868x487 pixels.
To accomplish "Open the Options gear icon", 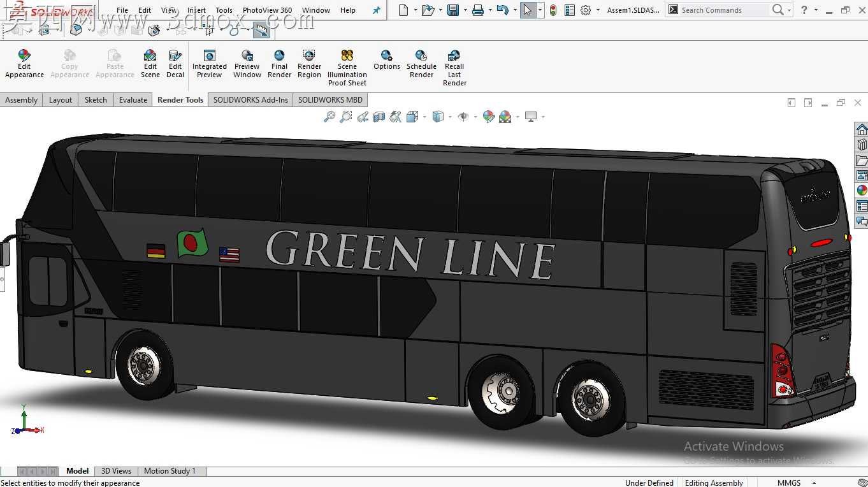I will [x=586, y=10].
